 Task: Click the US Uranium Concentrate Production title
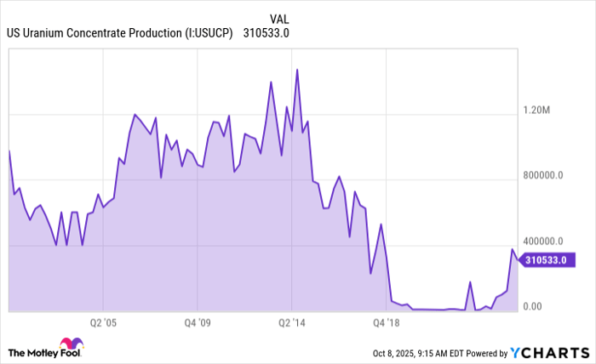click(120, 34)
